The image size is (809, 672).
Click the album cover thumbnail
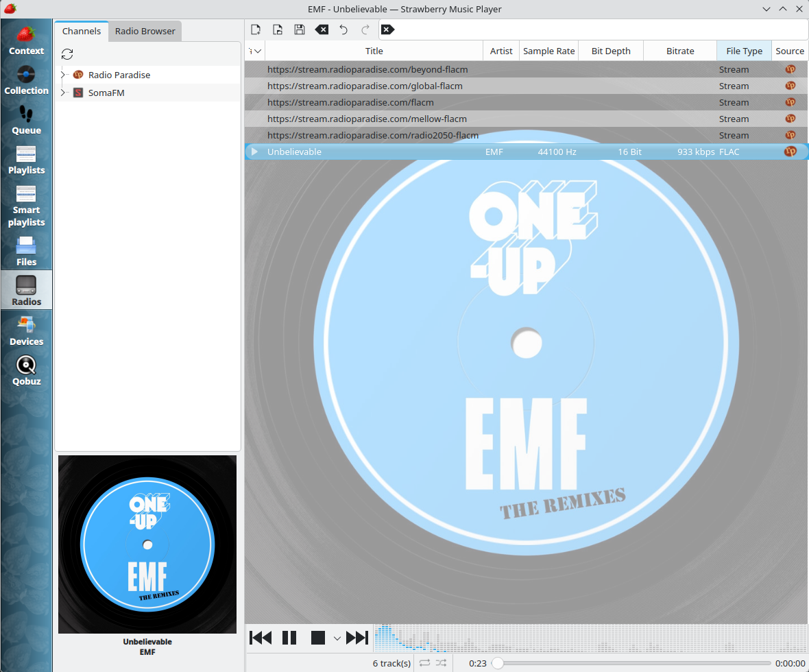pyautogui.click(x=147, y=544)
